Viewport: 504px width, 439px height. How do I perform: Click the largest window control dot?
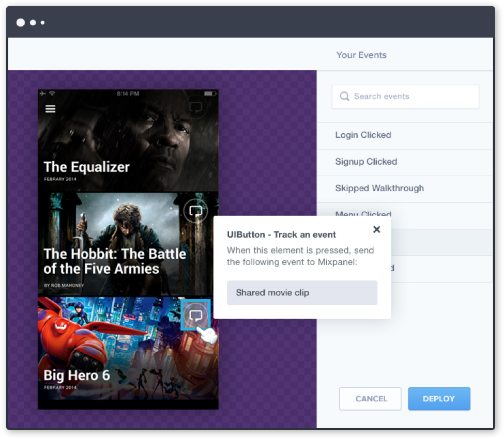click(x=21, y=23)
